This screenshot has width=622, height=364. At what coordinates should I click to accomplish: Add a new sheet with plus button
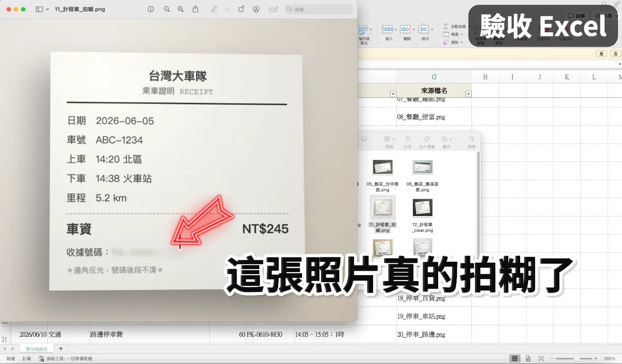[x=61, y=349]
